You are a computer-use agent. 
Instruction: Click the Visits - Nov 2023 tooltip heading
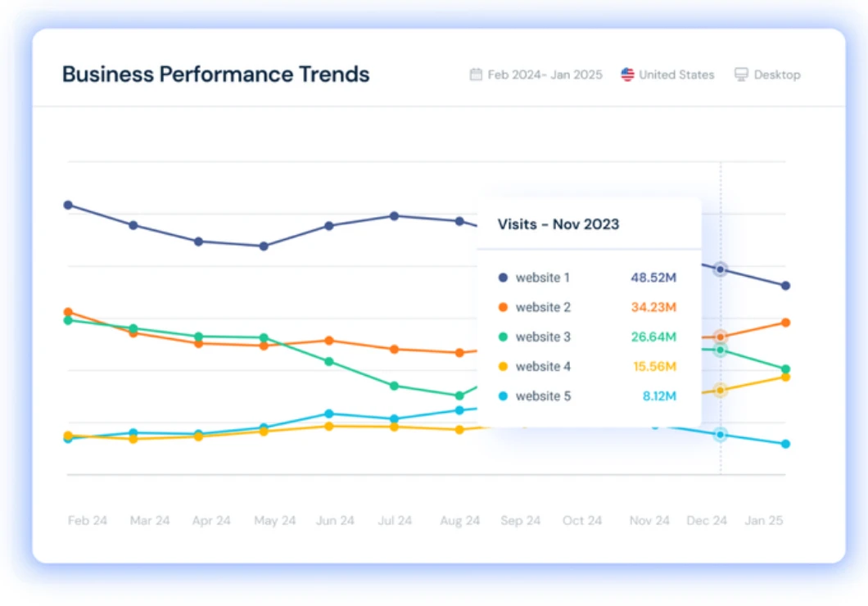pos(558,224)
